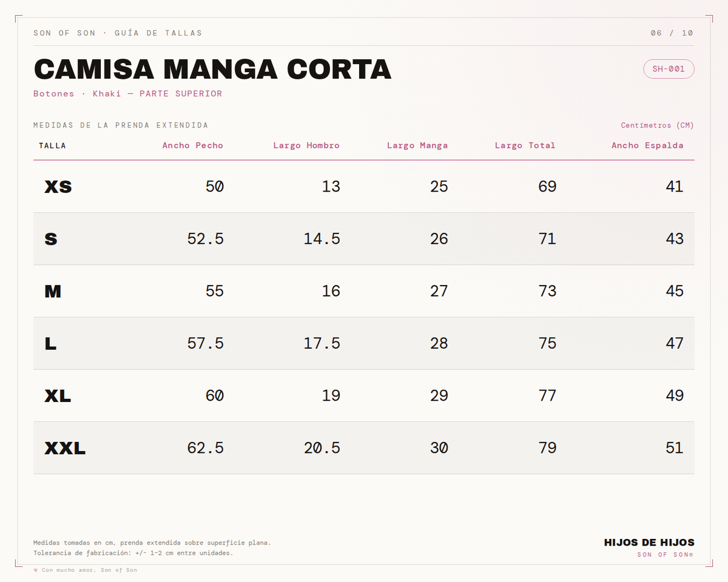Click the CAMISA MANGA CORTA title

pos(212,69)
